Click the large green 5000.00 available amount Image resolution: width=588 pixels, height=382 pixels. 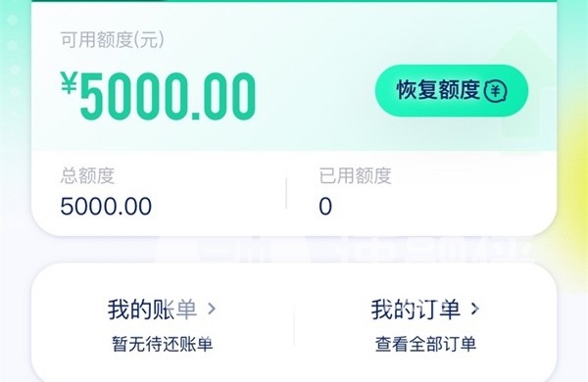click(168, 97)
